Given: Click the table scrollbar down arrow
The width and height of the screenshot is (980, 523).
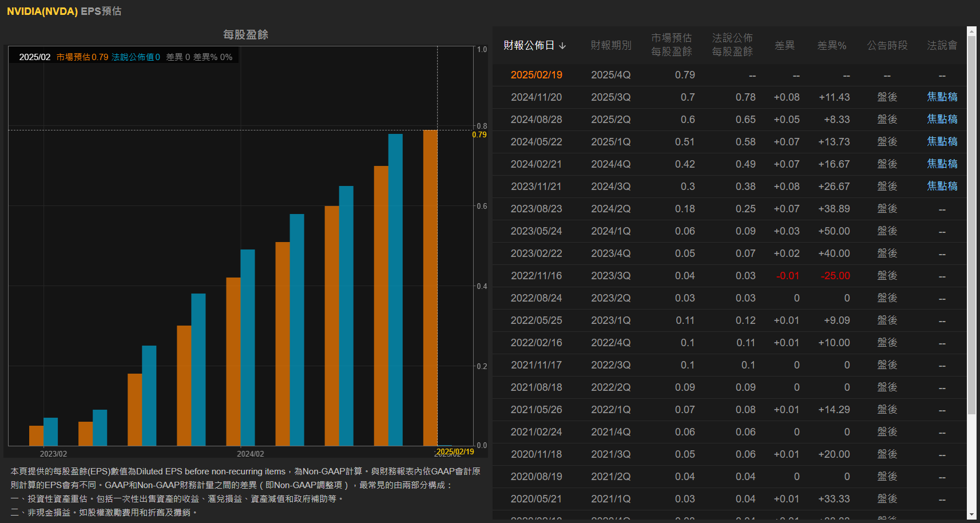Looking at the screenshot, I should point(971,515).
